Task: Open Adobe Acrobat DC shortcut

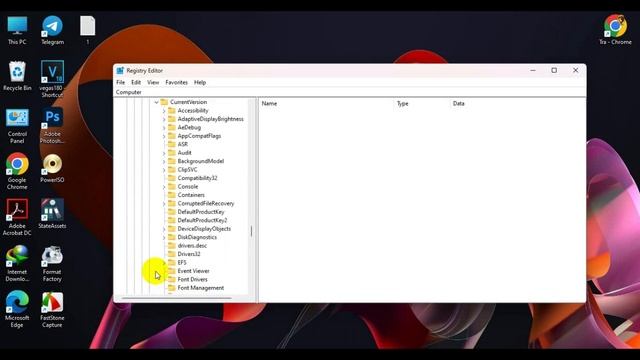Action: [x=17, y=217]
